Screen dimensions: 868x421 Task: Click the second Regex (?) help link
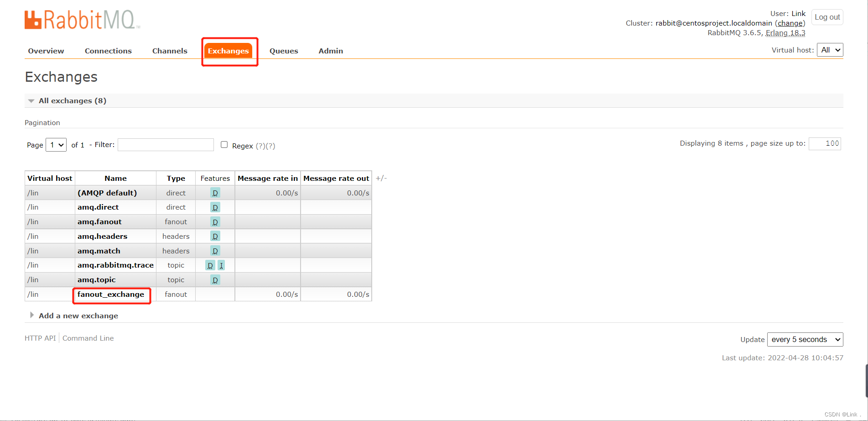coord(270,146)
